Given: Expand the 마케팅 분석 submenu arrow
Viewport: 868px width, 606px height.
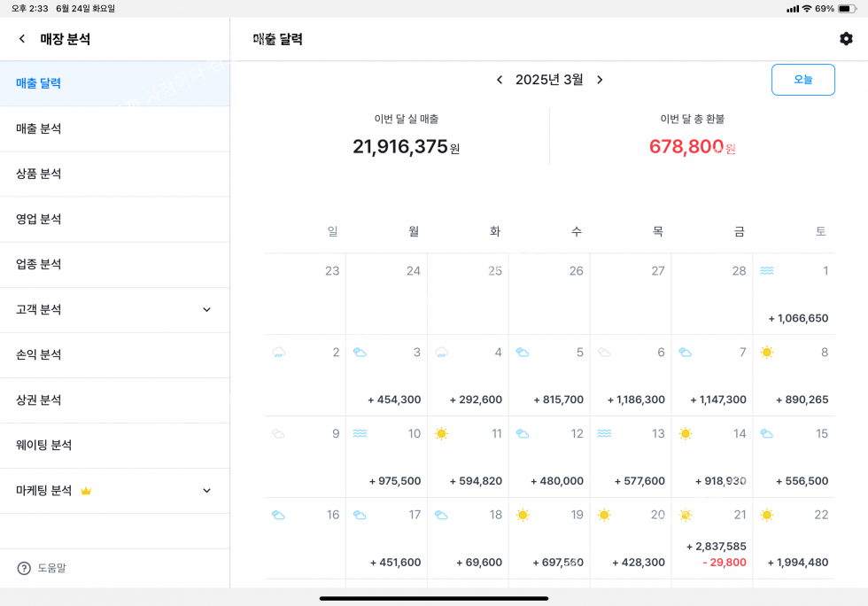Looking at the screenshot, I should (206, 491).
